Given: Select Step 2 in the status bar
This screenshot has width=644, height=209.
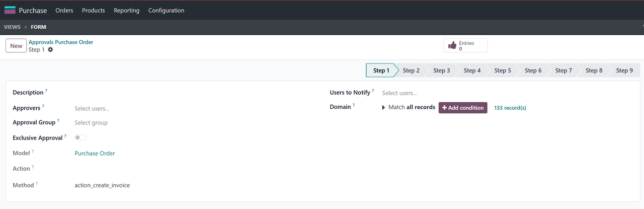Looking at the screenshot, I should tap(411, 71).
